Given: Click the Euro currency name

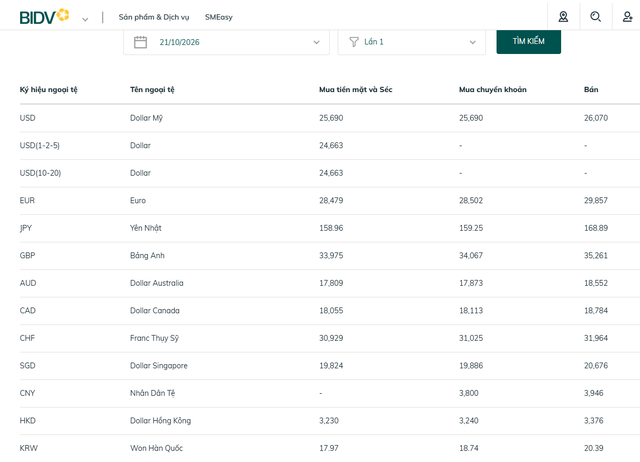Looking at the screenshot, I should [138, 200].
